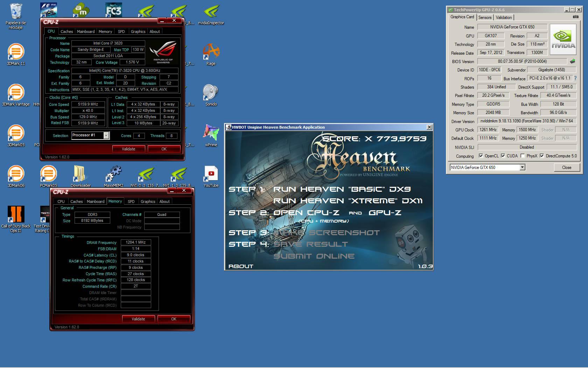Launch the 3DMark05 desktop shortcut
Viewport: 588px width, 368px height.
click(16, 136)
